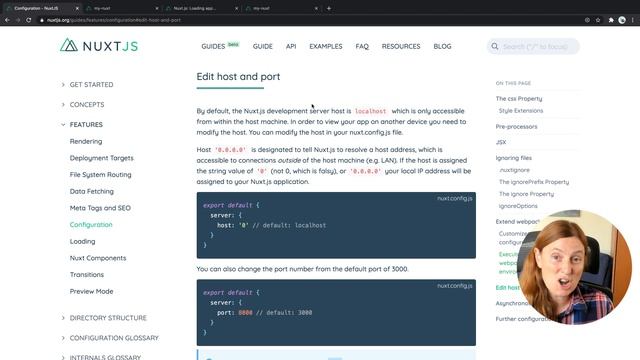Viewport: 640px width, 360px height.
Task: Open the Chrome three-dot menu
Action: click(633, 20)
